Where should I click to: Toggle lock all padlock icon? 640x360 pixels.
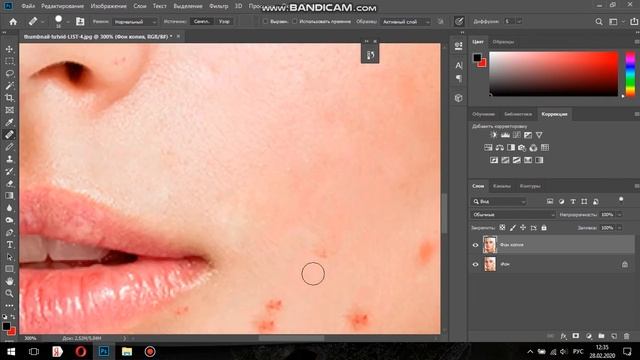click(544, 228)
